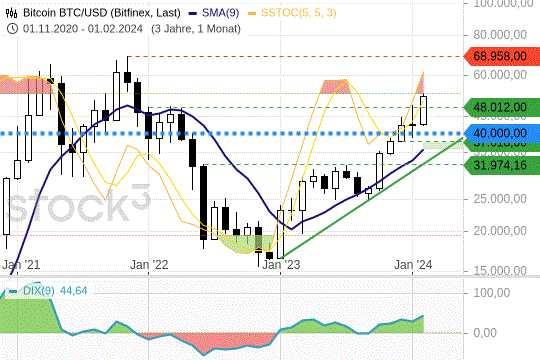This screenshot has height=360, width=540.
Task: Click the Bitcoin BTC/USD chart title
Action: point(102,13)
